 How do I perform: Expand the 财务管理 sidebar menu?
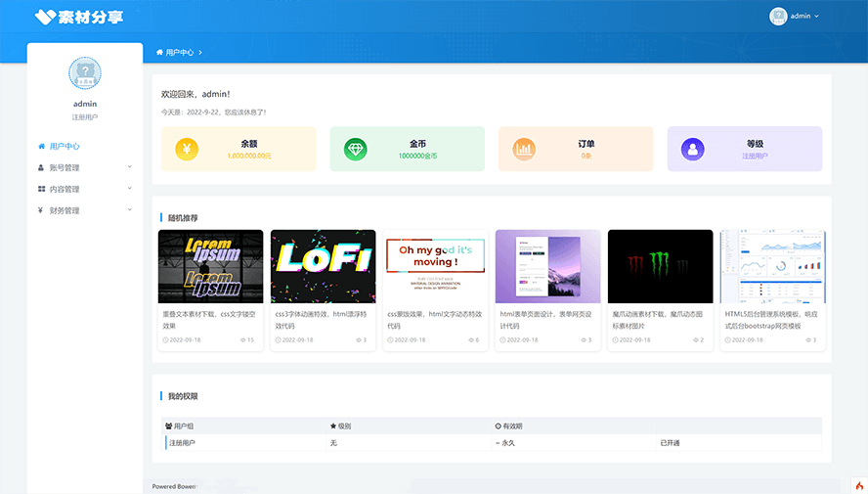[84, 210]
